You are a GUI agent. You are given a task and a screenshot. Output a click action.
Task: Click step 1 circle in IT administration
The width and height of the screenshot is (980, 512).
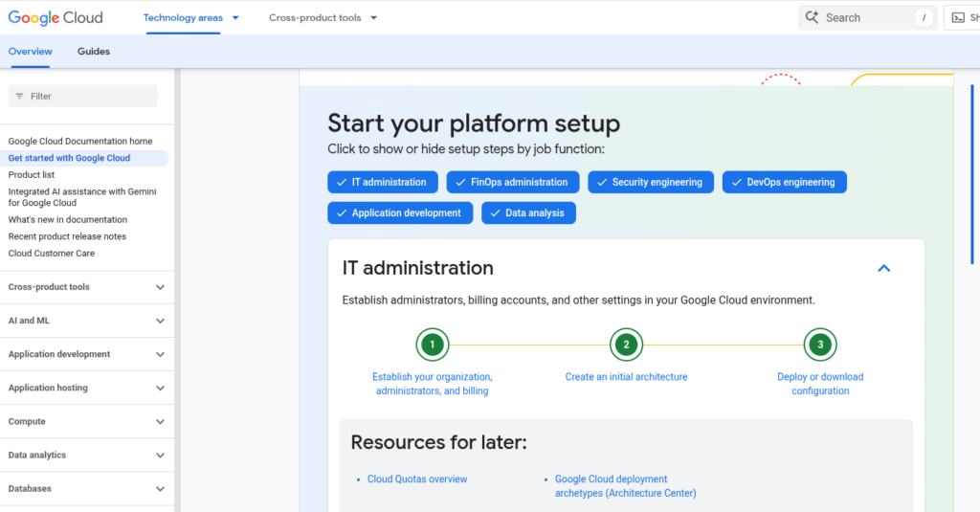tap(432, 345)
